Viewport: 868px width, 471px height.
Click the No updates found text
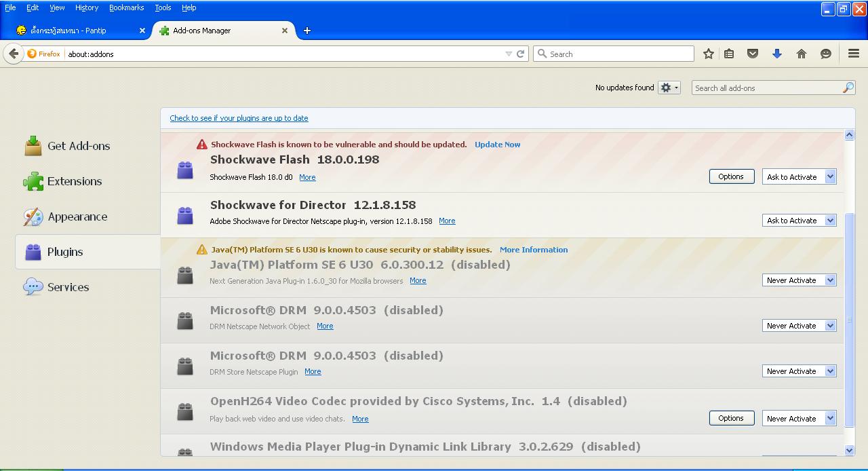(x=625, y=88)
